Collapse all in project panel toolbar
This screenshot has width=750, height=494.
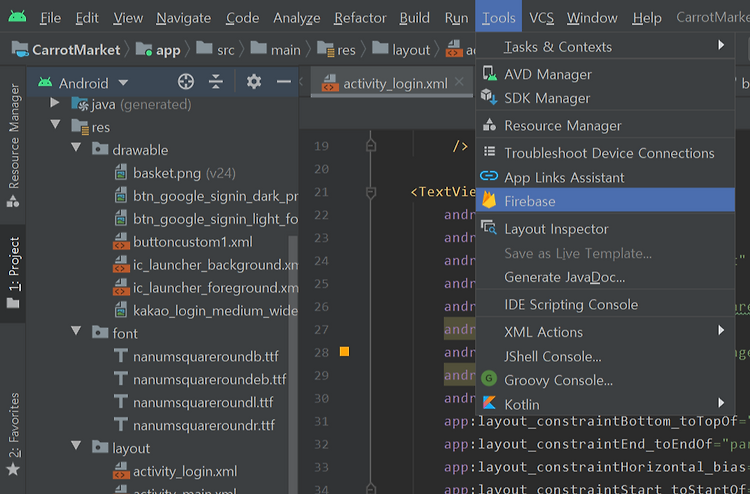[x=216, y=82]
